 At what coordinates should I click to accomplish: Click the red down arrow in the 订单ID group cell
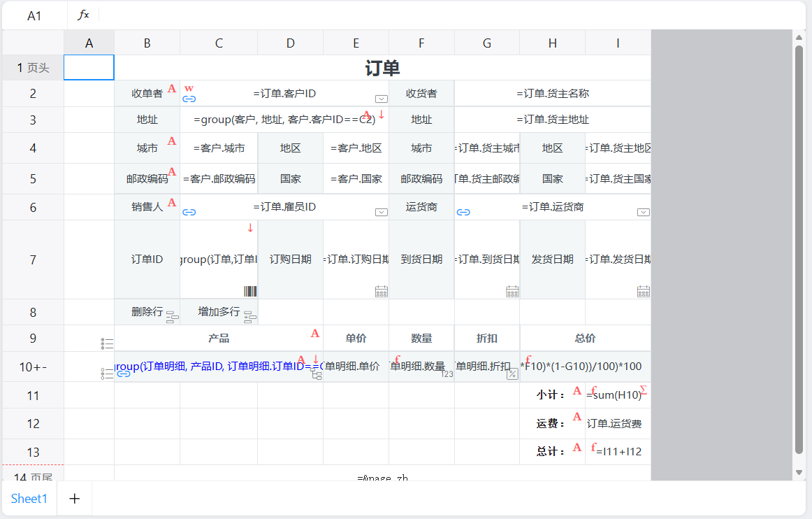point(250,227)
